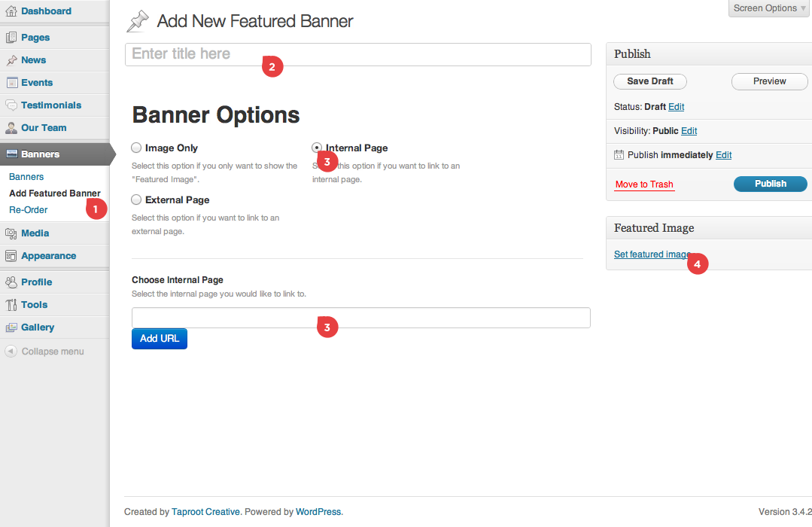Open the Re-Order submenu item
812x527 pixels.
pos(29,210)
